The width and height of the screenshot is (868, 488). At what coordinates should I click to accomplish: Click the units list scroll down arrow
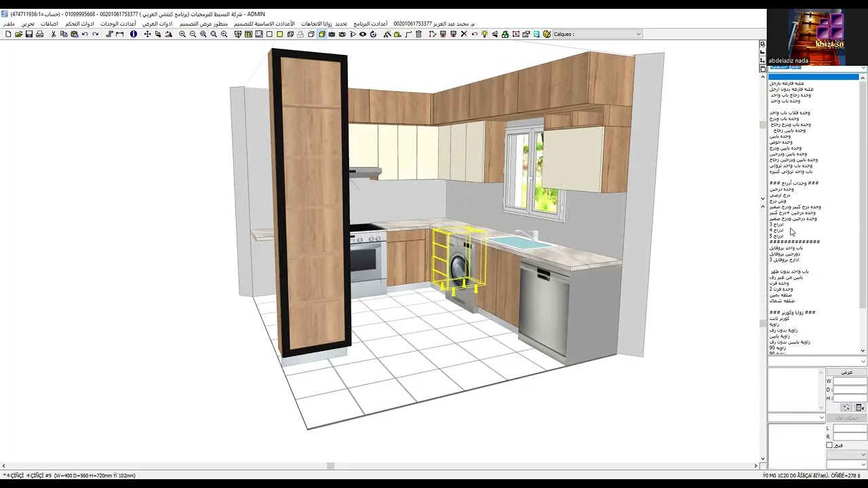click(863, 350)
